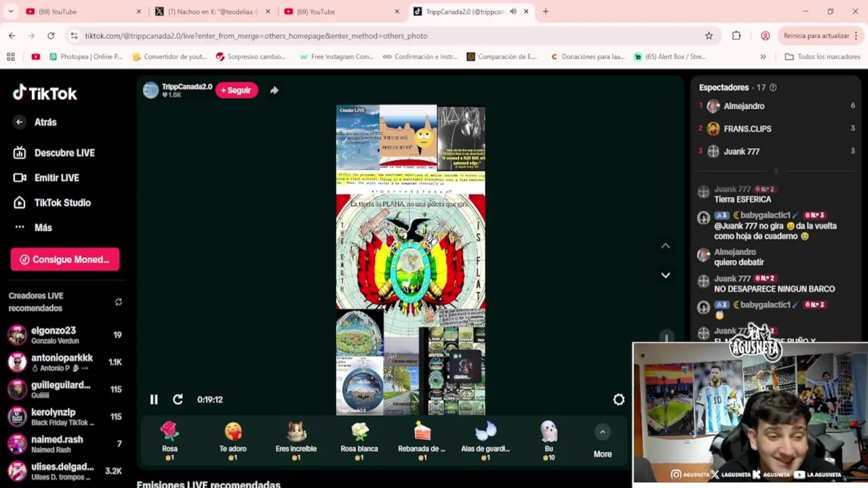This screenshot has width=868, height=488.
Task: Open TrippCanada2.0 profile avatar
Action: pyautogui.click(x=151, y=90)
